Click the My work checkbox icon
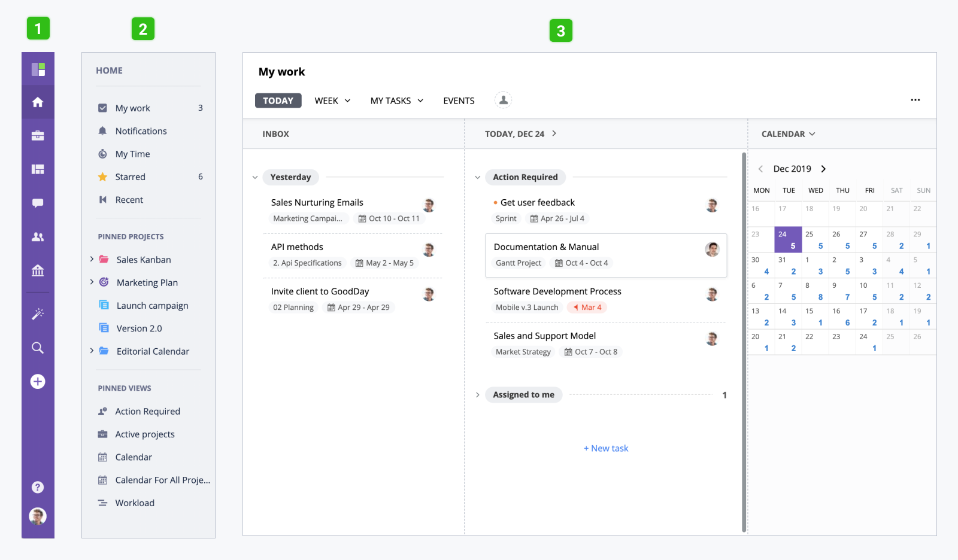The width and height of the screenshot is (958, 560). tap(102, 108)
